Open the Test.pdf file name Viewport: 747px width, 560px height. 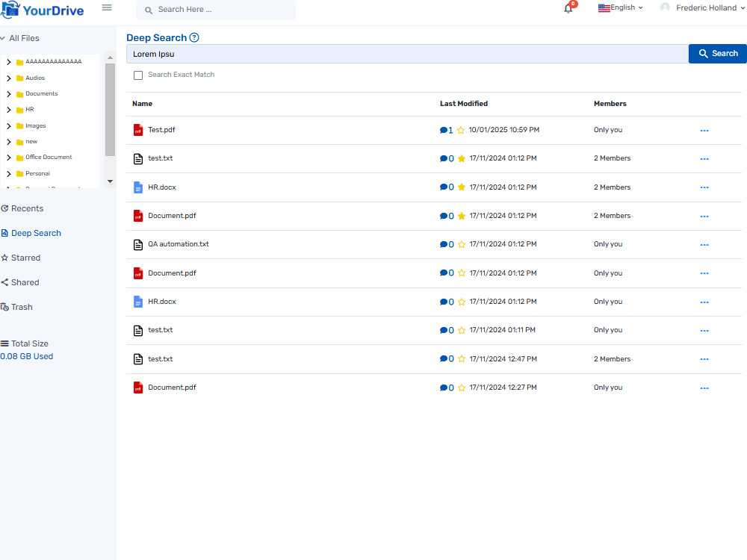[x=161, y=130]
